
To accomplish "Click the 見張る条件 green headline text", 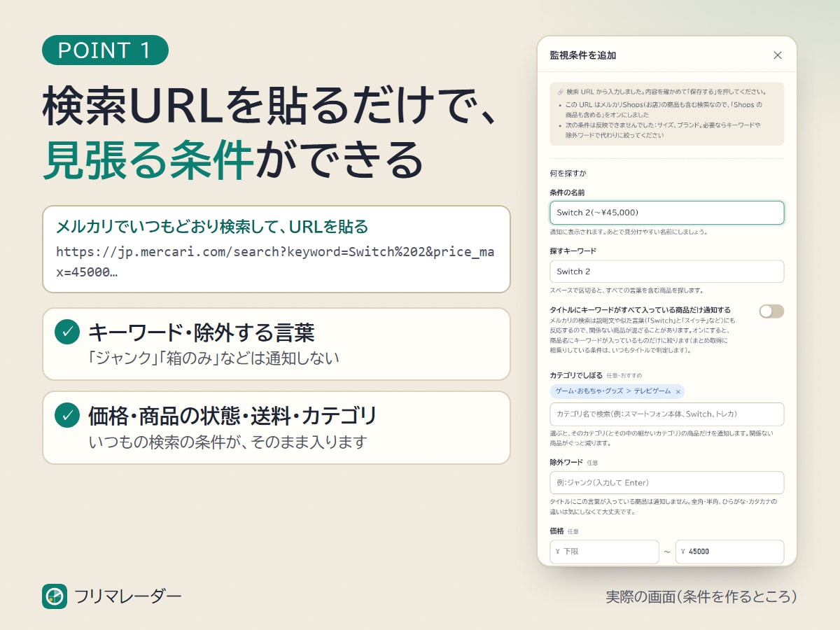I will 148,160.
